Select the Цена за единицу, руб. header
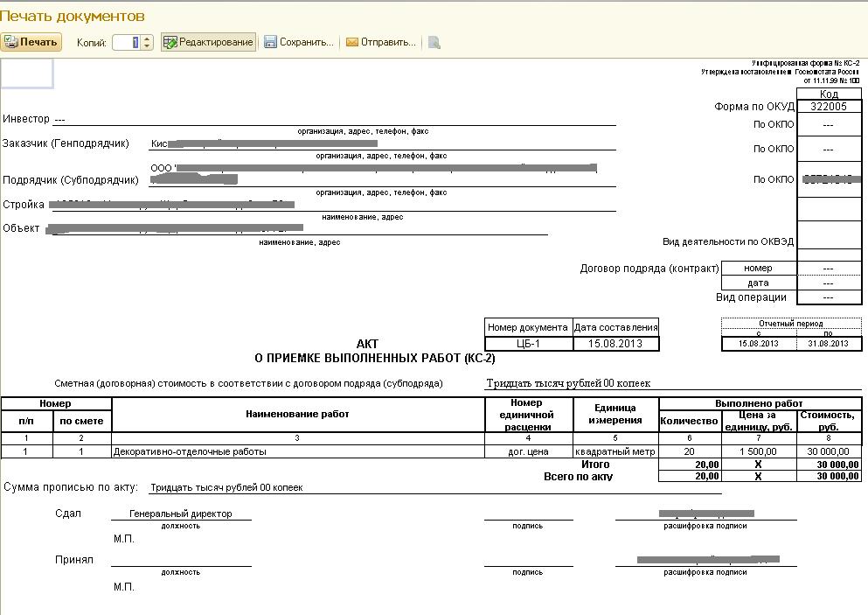Screen dimensions: 868x615 coord(759,421)
